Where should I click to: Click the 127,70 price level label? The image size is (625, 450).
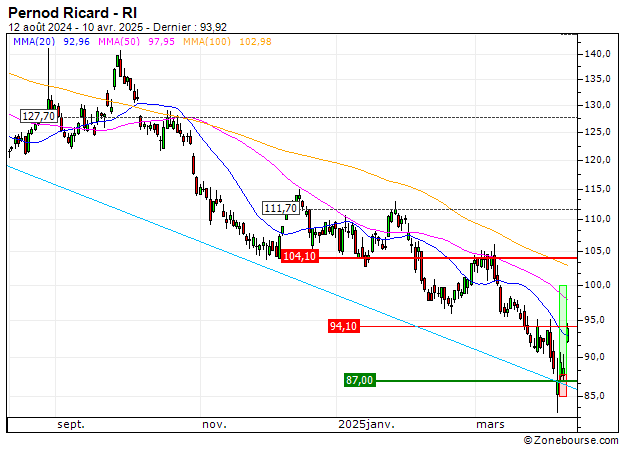pos(39,116)
